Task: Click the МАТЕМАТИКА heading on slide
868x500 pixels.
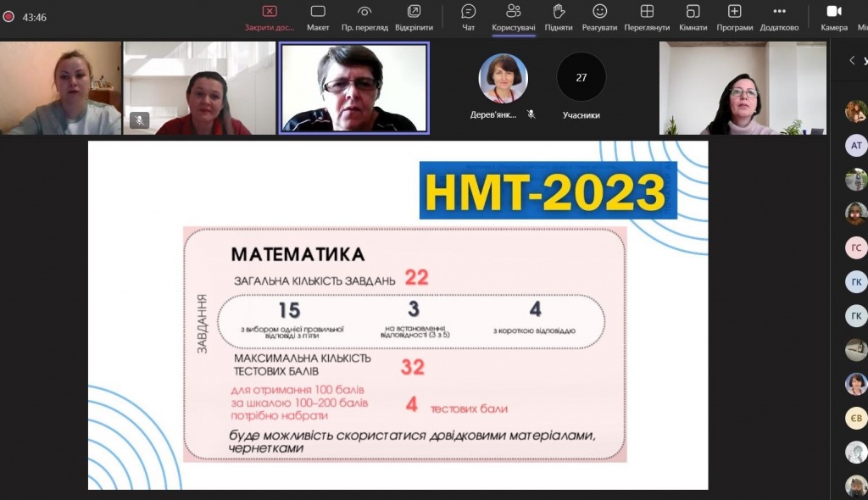Action: click(298, 254)
